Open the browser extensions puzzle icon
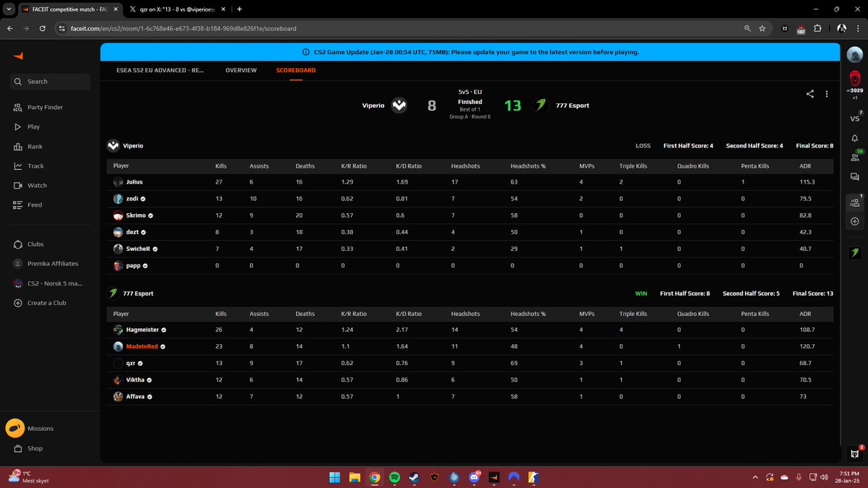The height and width of the screenshot is (488, 868). click(817, 28)
